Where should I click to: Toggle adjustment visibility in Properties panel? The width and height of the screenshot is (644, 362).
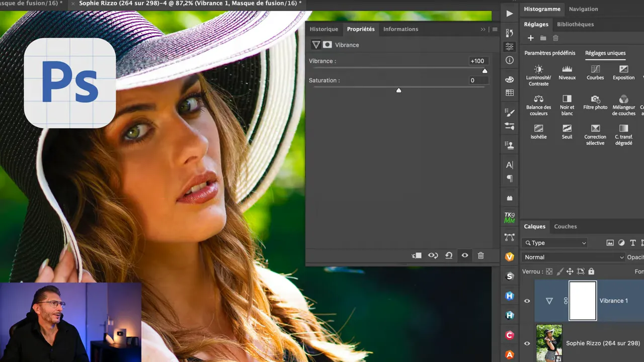click(x=465, y=255)
